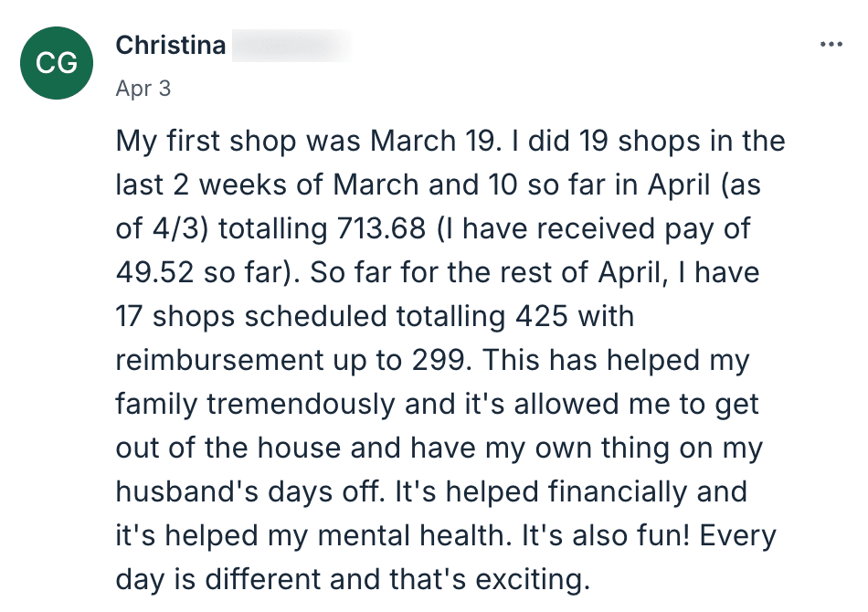Click the blurred surname next to Christina
Screen dimensions: 868x612
point(291,46)
